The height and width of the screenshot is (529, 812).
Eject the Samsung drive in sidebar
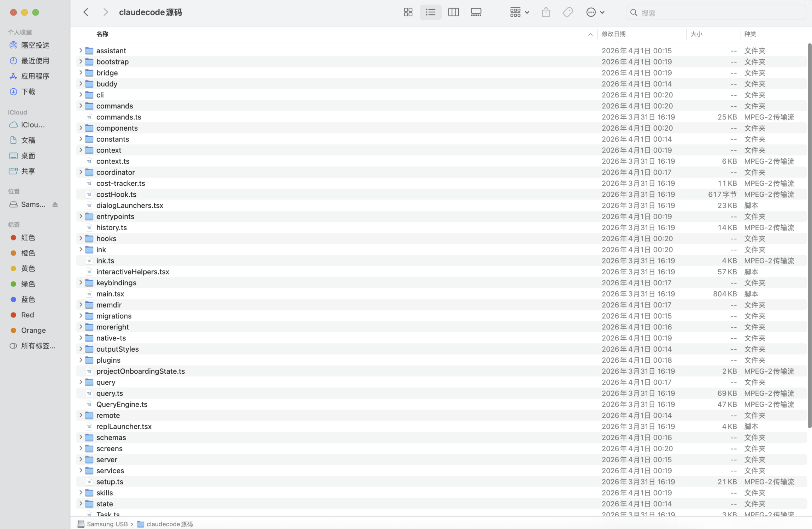55,204
